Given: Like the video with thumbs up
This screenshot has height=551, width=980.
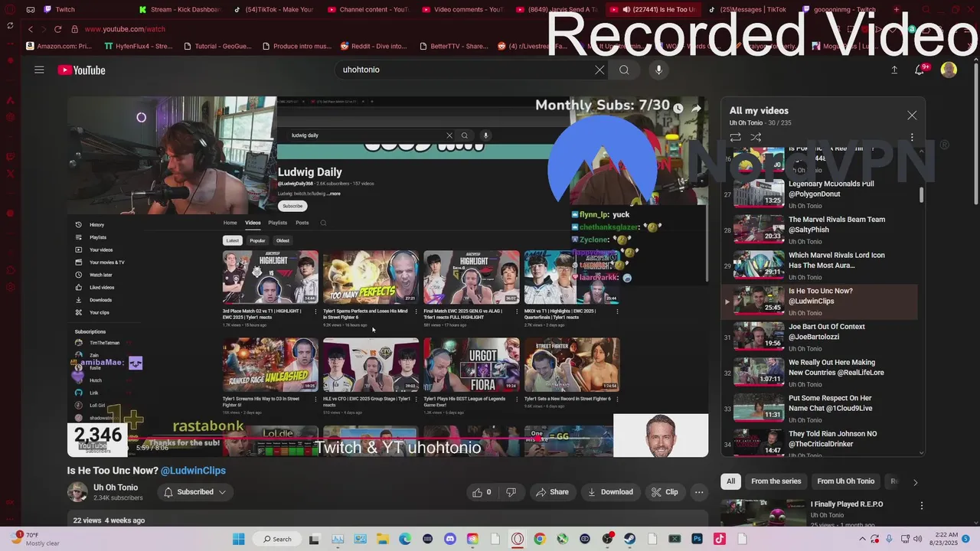Looking at the screenshot, I should point(482,492).
